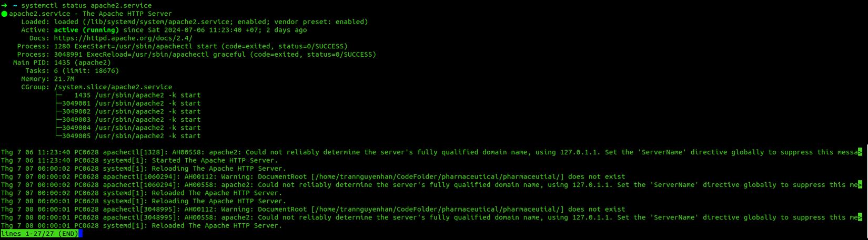Open the httpd.apache.org docs link

tap(123, 38)
